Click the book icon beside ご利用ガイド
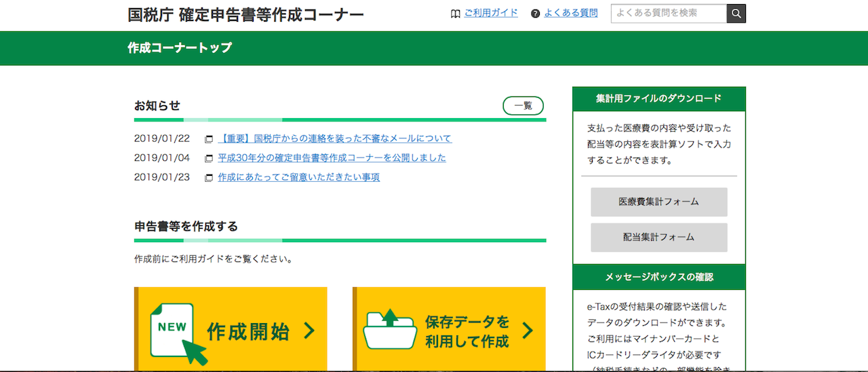The image size is (868, 372). click(456, 14)
